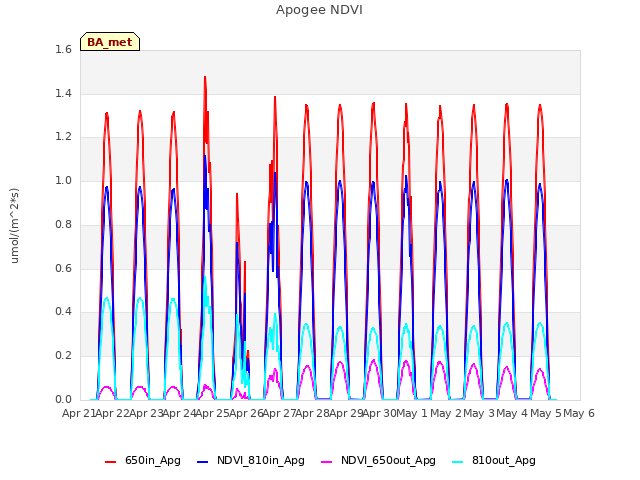Viewport: 640px width, 480px height.
Task: Click the Apr 22 x-axis date label
Action: coord(113,413)
